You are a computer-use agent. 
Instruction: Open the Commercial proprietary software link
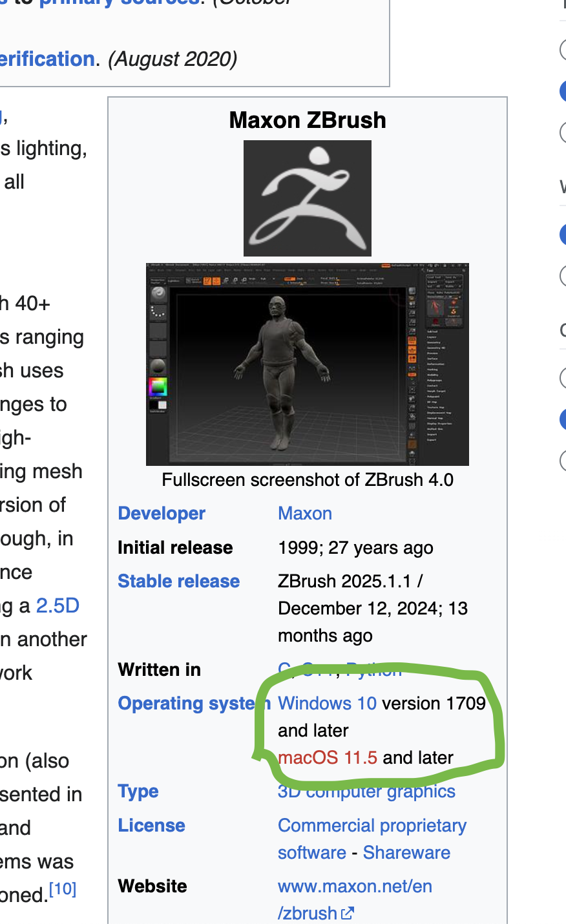[x=372, y=839]
